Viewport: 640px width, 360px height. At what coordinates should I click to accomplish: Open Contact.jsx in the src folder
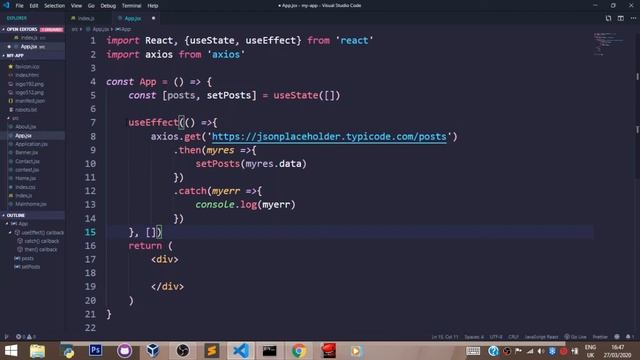(x=27, y=162)
